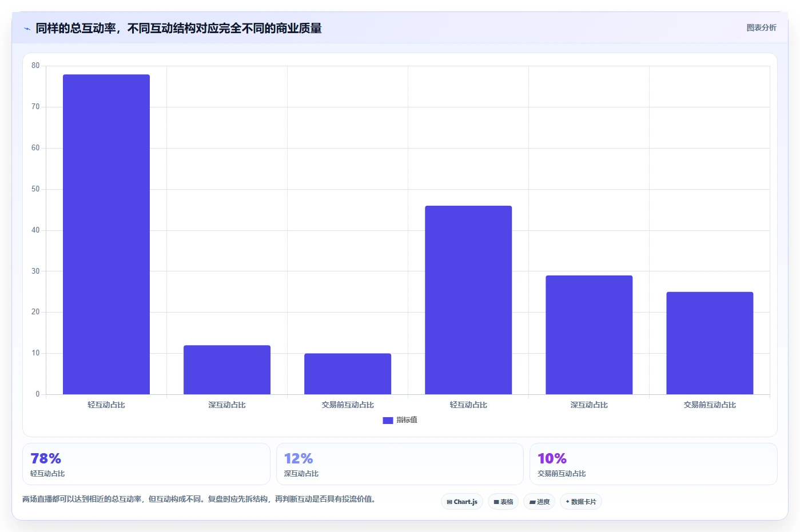Open the 10% 交易前互动占比 data card
Viewport: 800px width, 532px height.
click(x=654, y=464)
